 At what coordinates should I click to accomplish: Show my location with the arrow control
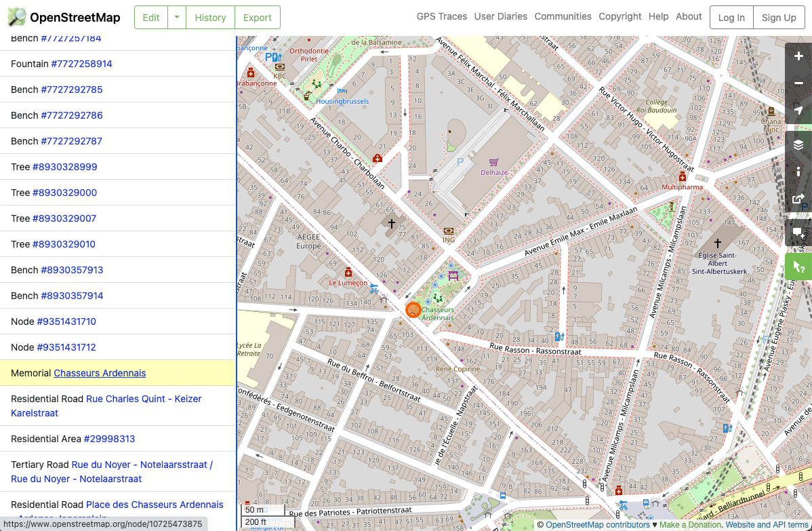798,110
